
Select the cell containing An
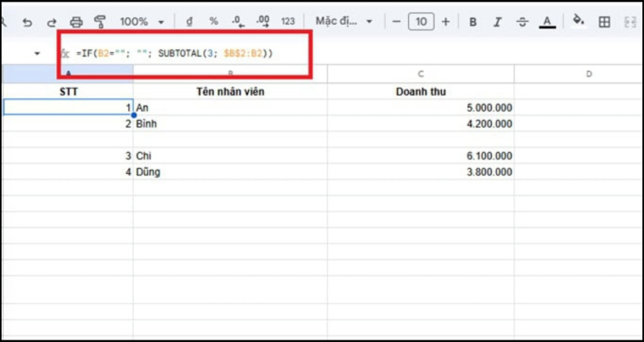[x=230, y=108]
